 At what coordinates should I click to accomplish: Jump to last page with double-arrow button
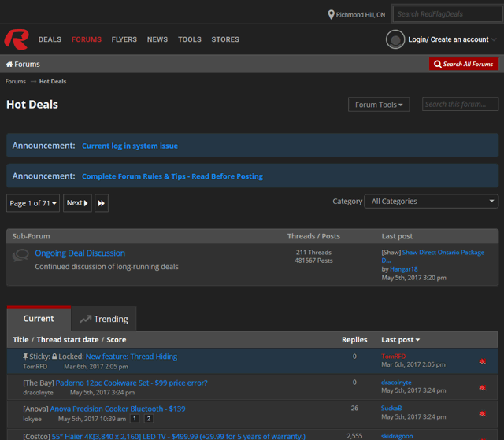102,203
